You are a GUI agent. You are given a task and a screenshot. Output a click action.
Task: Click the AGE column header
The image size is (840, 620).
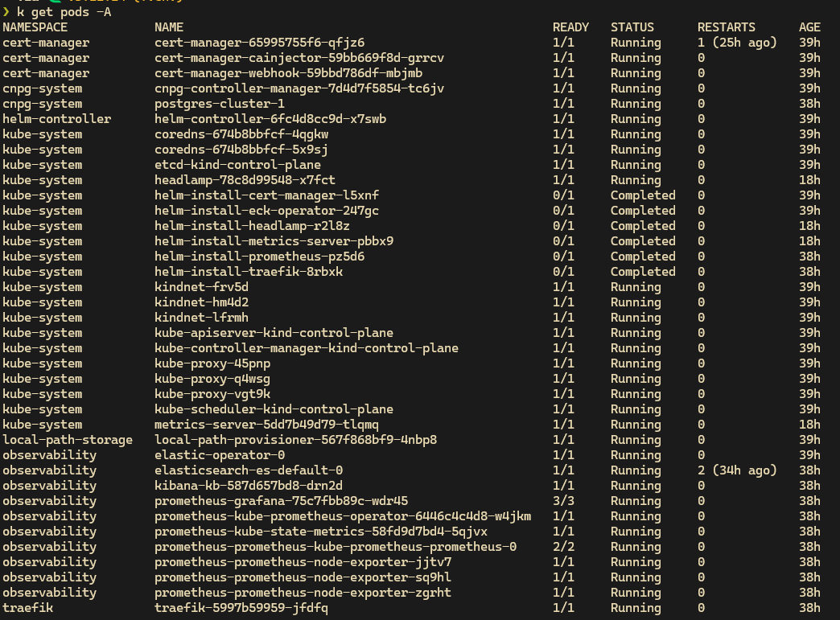click(810, 27)
